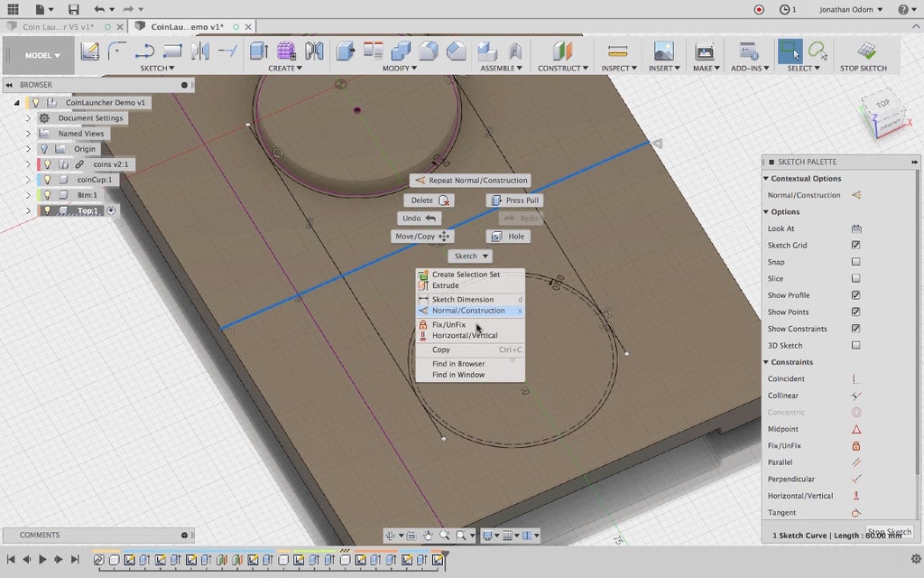Select the Coincident constraint icon
The height and width of the screenshot is (578, 924).
856,379
